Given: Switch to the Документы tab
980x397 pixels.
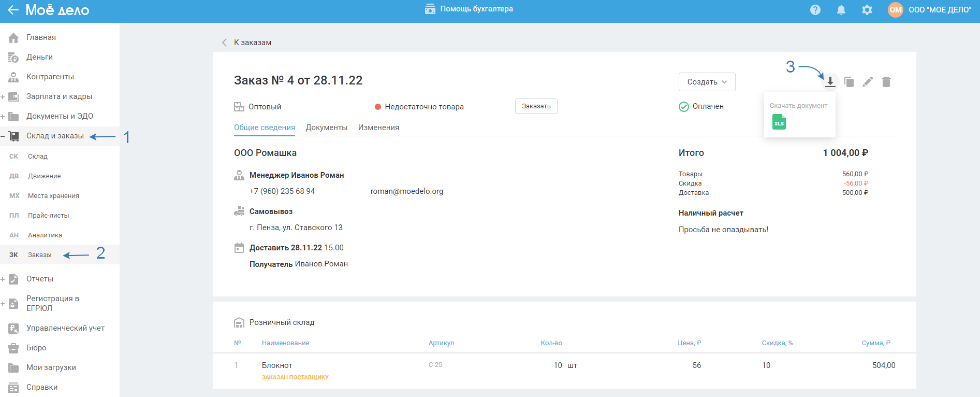Looking at the screenshot, I should click(x=326, y=127).
